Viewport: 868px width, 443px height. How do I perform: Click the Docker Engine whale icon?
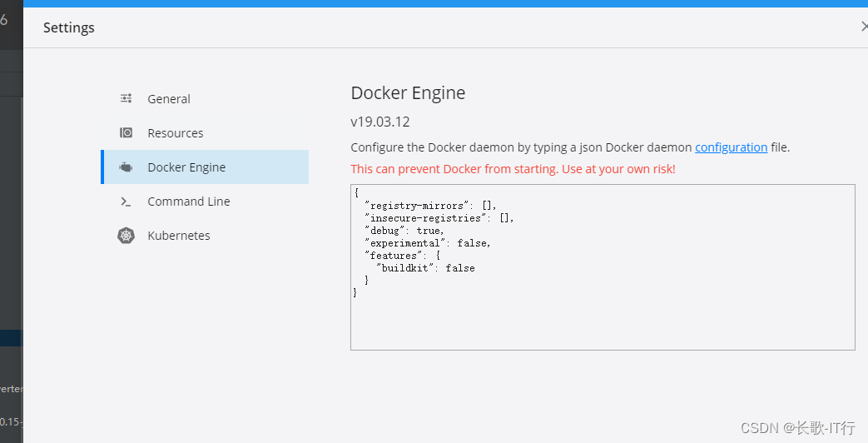[126, 167]
